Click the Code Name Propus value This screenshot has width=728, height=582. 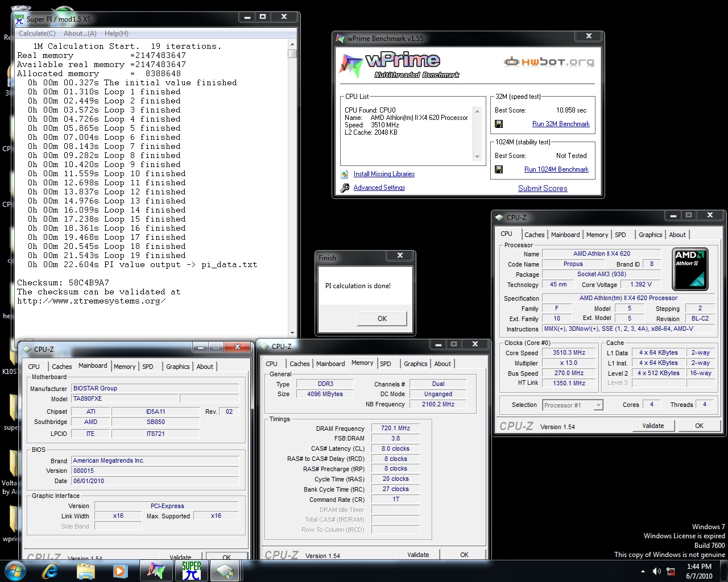point(573,264)
